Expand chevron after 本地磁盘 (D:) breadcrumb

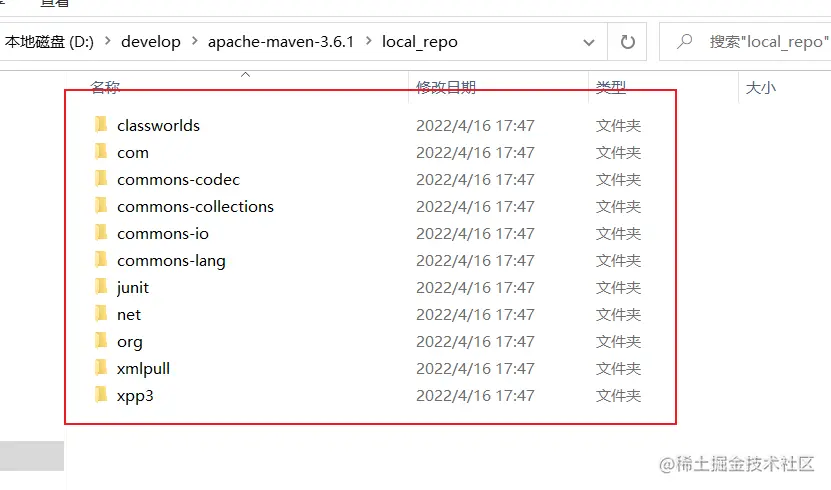tap(108, 41)
